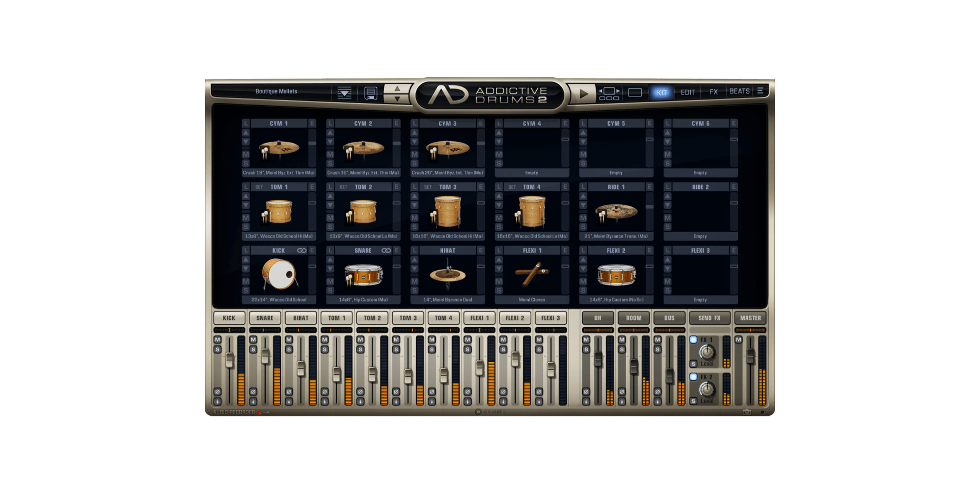Switch to the EDIT tab
Viewport: 980px width, 490px height.
pyautogui.click(x=688, y=92)
